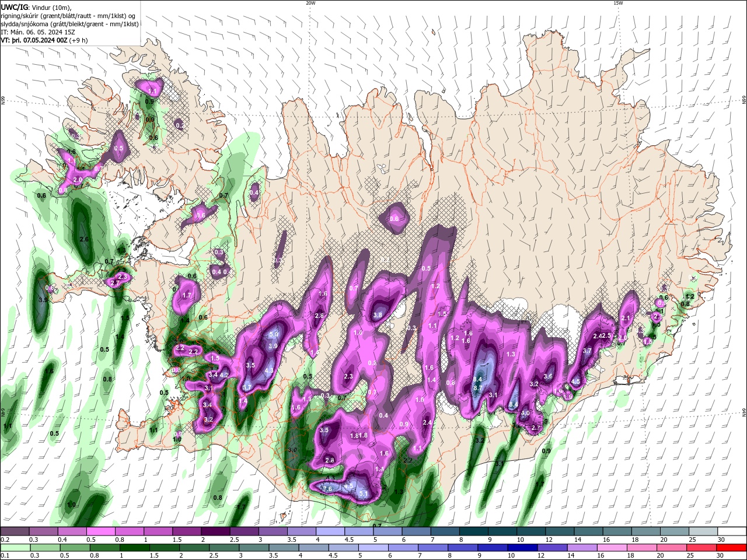Image resolution: width=747 pixels, height=560 pixels.
Task: Click the '3.7' value in the southeast
Action: click(587, 351)
